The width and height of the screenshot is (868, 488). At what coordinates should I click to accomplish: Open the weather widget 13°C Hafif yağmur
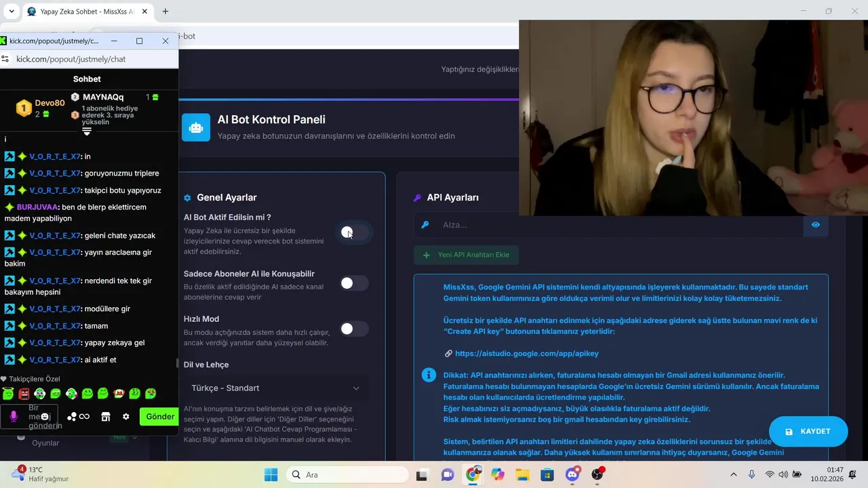41,474
